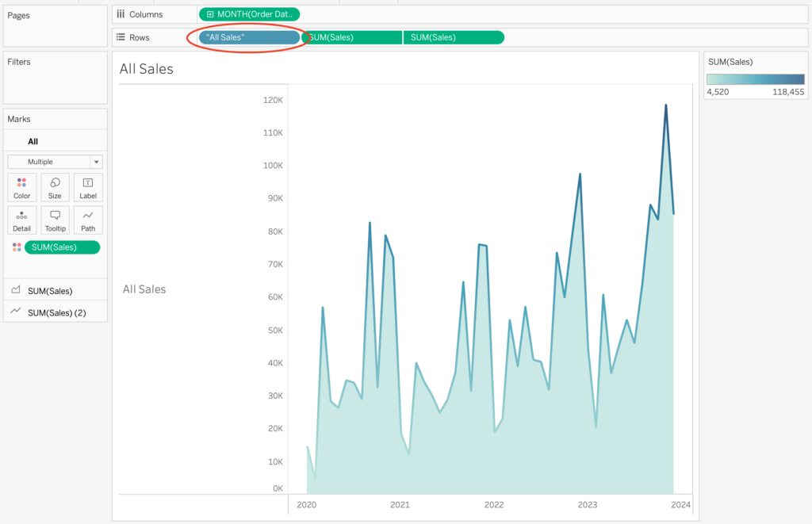
Task: Open the Detail marks property
Action: pyautogui.click(x=22, y=220)
